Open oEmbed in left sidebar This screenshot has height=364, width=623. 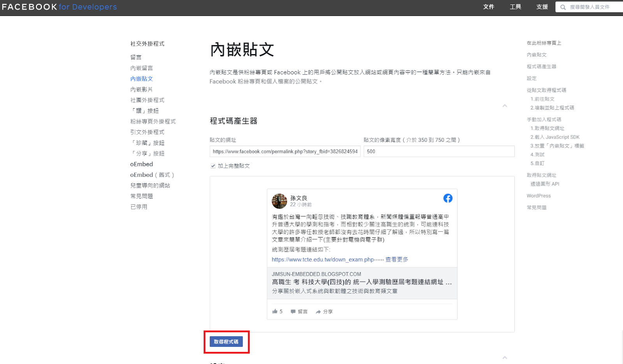(x=142, y=164)
